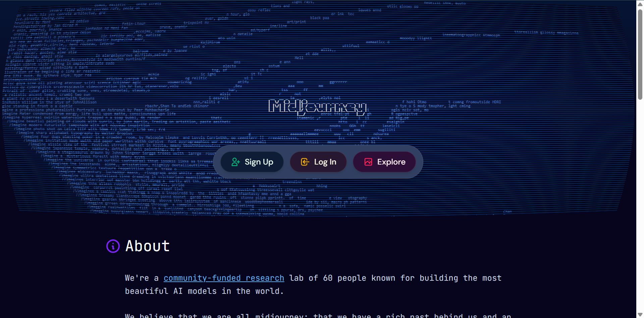Viewport: 644px width, 318px height.
Task: Click the Explore image icon
Action: (368, 162)
